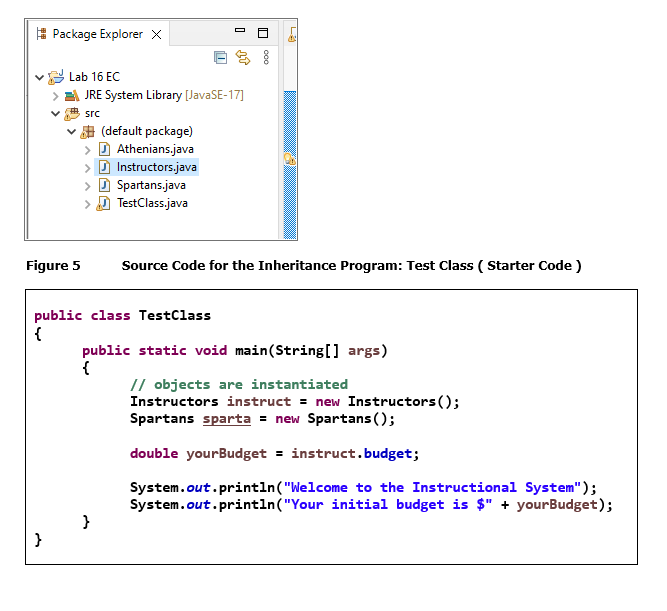Expand the JRE System Library node
The image size is (667, 611).
55,96
